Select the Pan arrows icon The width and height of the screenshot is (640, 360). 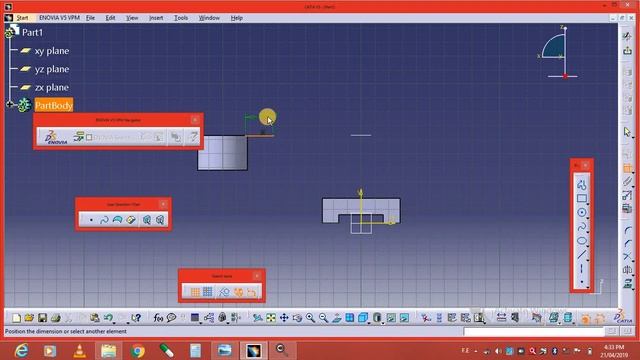coord(284,318)
